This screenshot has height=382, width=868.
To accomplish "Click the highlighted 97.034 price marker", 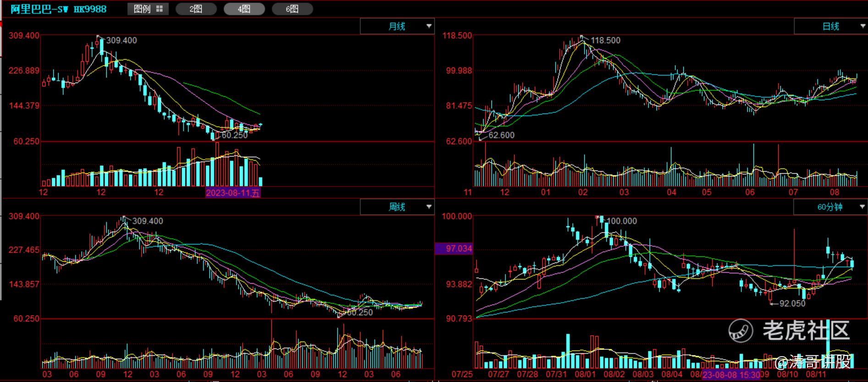I will tap(453, 249).
